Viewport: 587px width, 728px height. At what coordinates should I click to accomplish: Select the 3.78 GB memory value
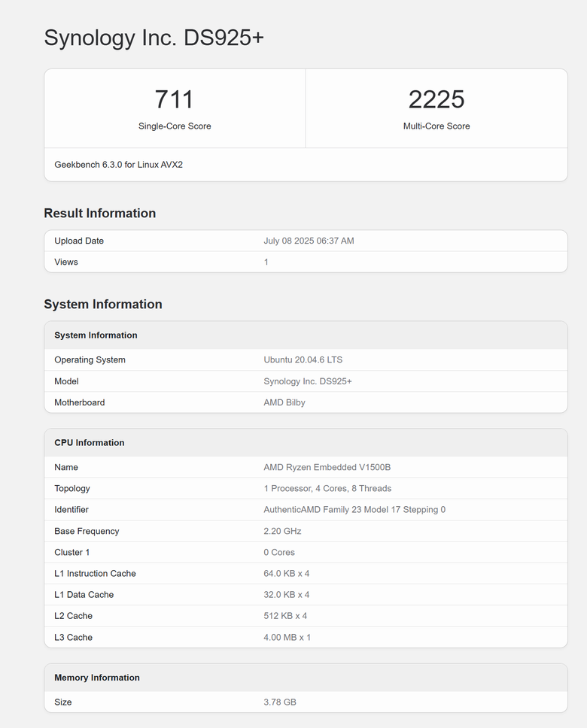tap(280, 702)
